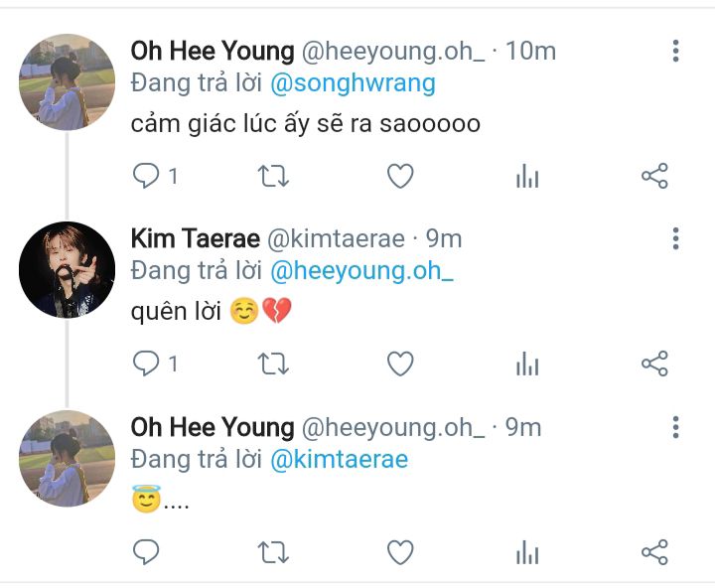View analytics for Kim Taerae's tweet
Viewport: 715px width, 588px height.
point(527,365)
